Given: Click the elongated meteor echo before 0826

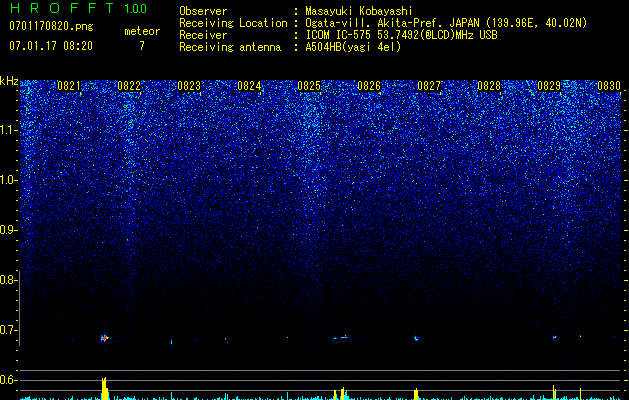Looking at the screenshot, I should [x=341, y=337].
